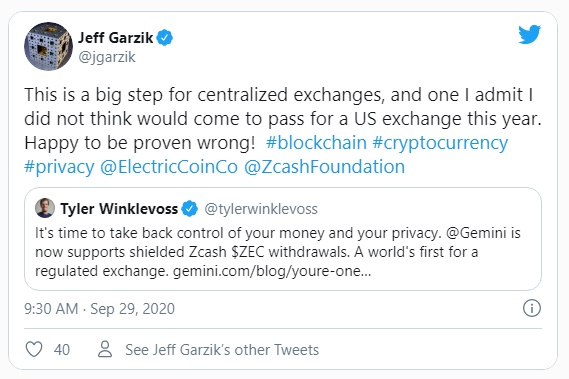The image size is (569, 379).
Task: Like the tweet with heart icon
Action: [x=34, y=349]
